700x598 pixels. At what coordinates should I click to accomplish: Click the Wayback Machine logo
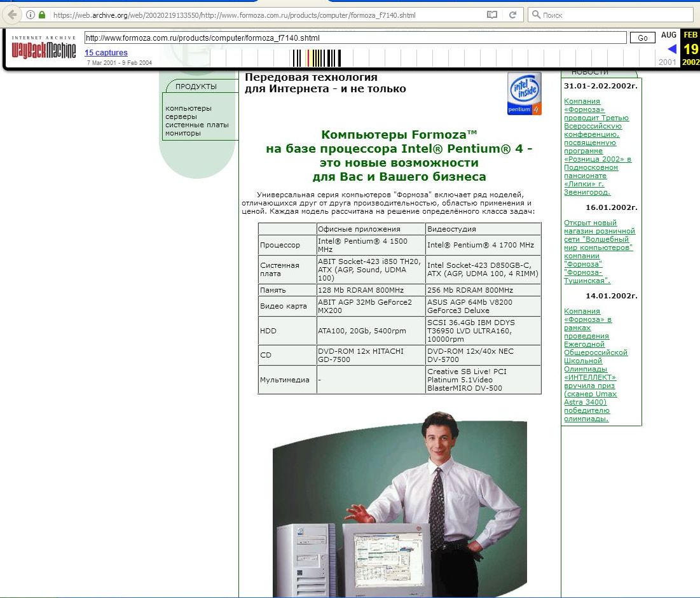click(44, 48)
